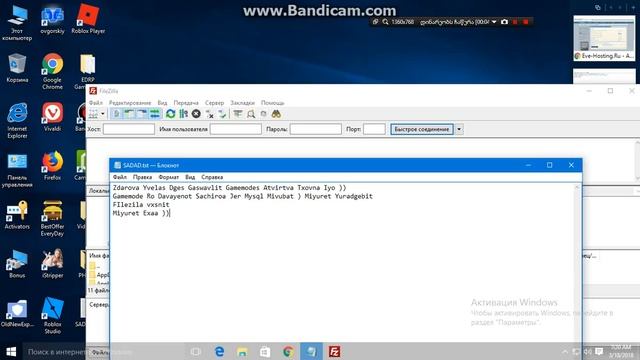Click Disconnect from server icon in FileZilla
640x360 pixels.
pos(209,114)
